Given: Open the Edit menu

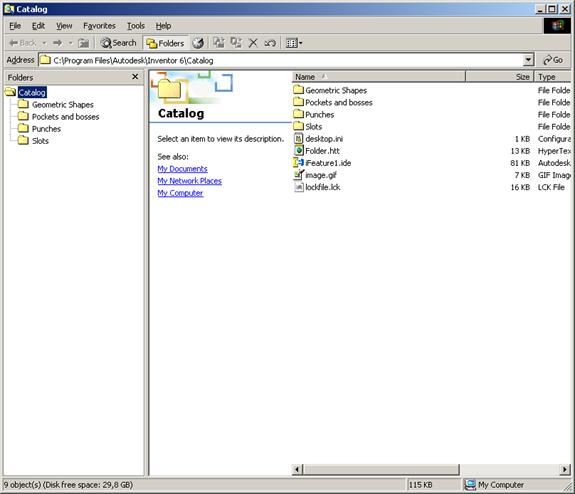Looking at the screenshot, I should tap(38, 26).
